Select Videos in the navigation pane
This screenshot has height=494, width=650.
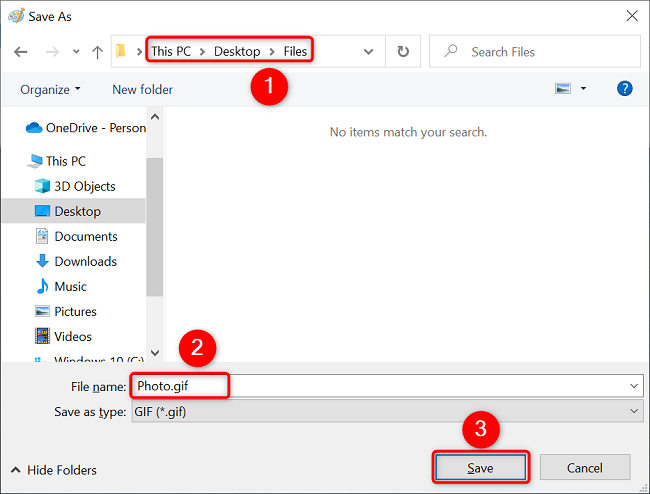[73, 336]
